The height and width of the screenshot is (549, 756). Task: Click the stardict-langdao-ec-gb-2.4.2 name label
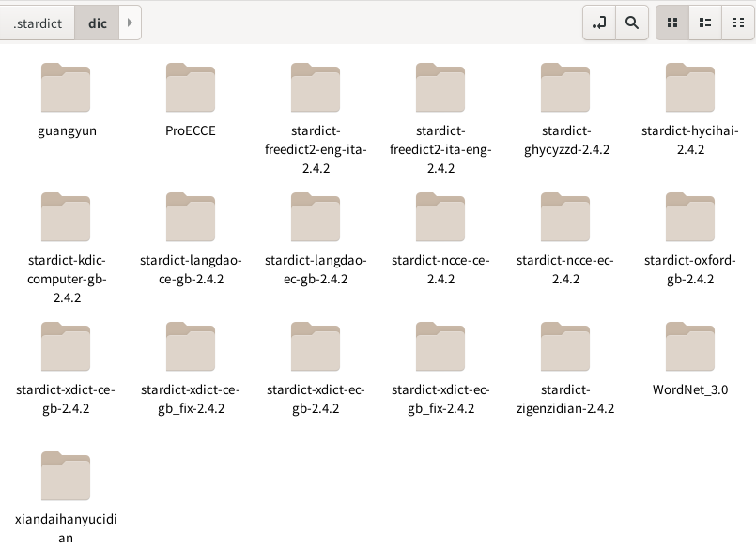pyautogui.click(x=316, y=269)
